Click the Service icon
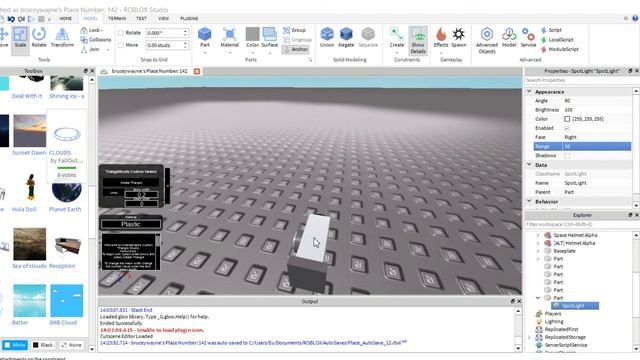 tap(528, 38)
